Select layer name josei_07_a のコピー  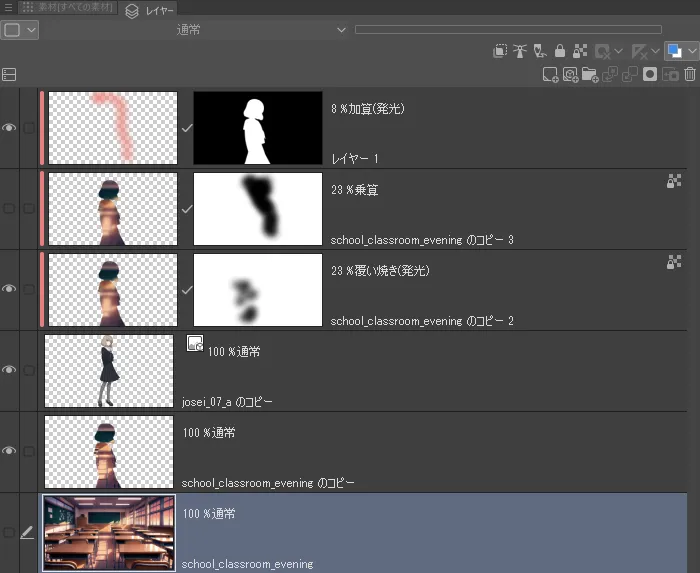pyautogui.click(x=227, y=402)
